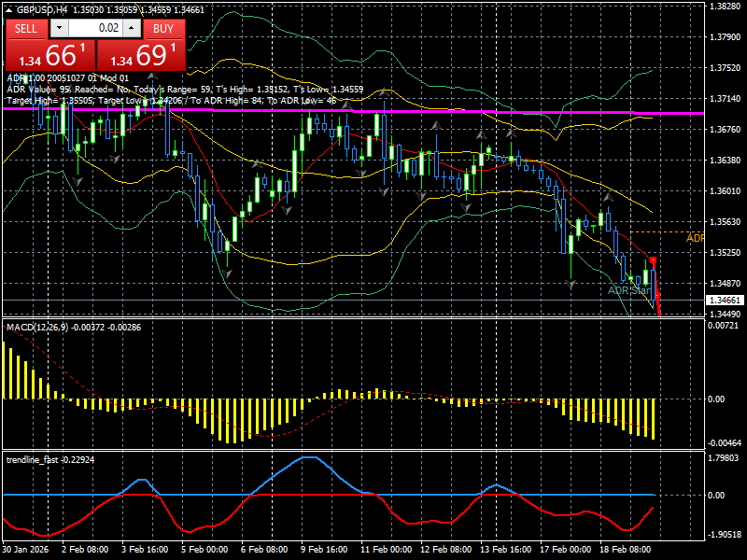Select the 9 Feb 16:00 time axis label
This screenshot has width=747, height=560.
pyautogui.click(x=325, y=549)
